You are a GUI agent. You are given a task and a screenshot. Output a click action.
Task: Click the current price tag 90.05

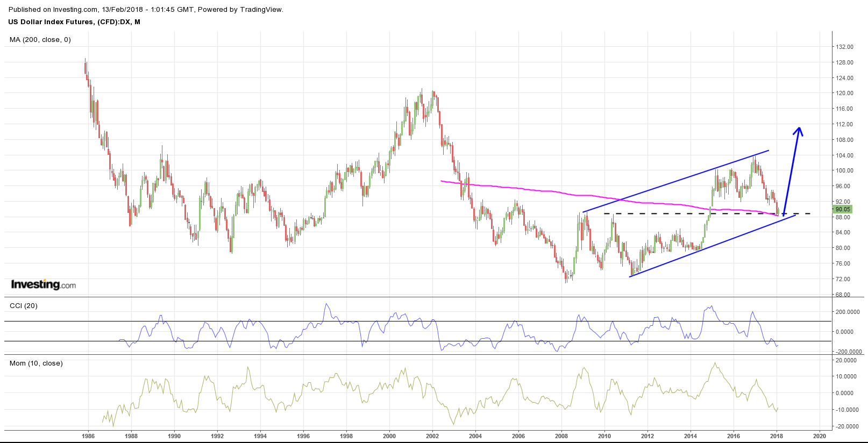[x=843, y=209]
